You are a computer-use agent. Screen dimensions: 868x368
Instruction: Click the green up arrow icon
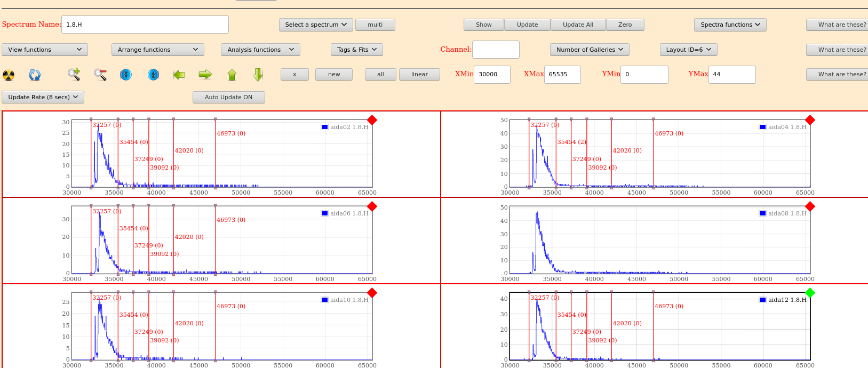pos(232,75)
